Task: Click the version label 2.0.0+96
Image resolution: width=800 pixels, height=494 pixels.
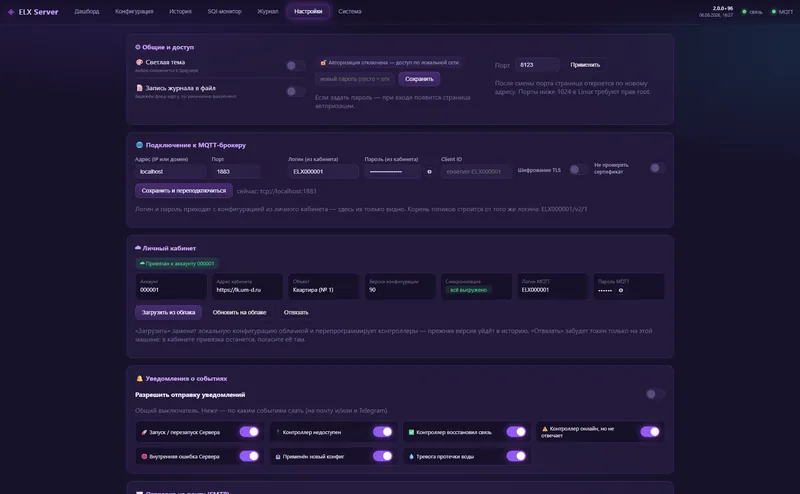Action: pyautogui.click(x=722, y=8)
